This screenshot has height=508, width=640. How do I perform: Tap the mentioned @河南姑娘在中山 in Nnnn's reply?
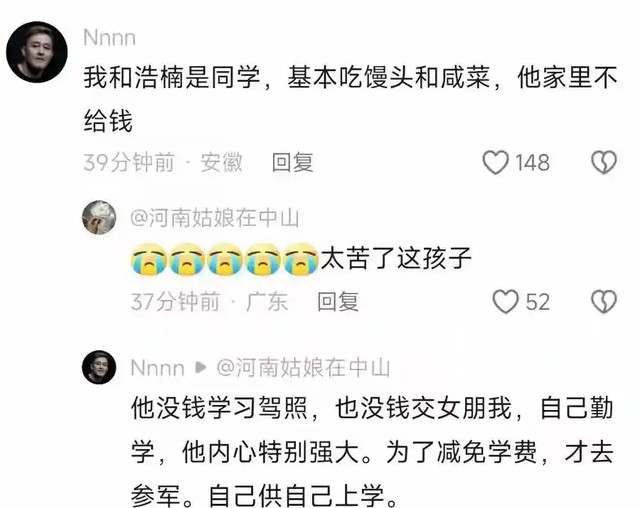click(303, 368)
